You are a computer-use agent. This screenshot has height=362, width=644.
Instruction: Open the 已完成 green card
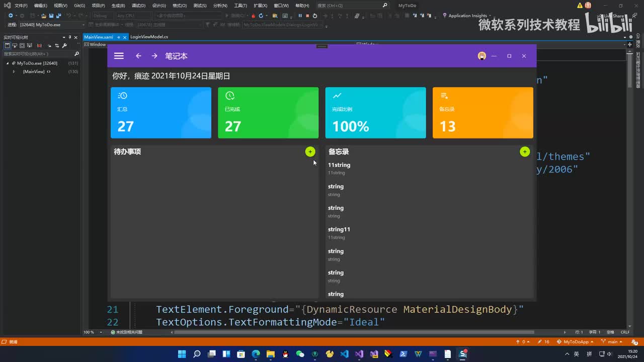(x=268, y=113)
